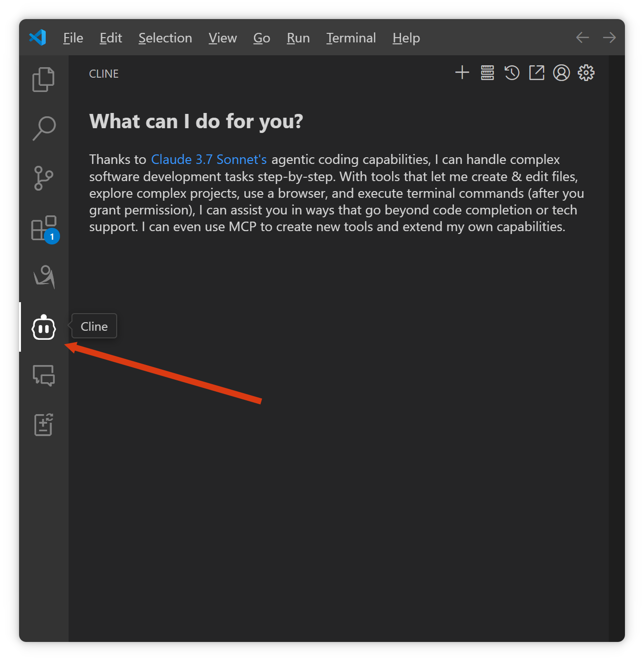
Task: Navigate back with left arrow
Action: coord(583,38)
